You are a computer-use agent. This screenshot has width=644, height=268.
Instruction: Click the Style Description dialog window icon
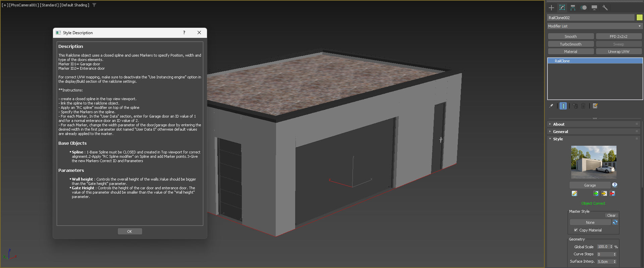[58, 32]
